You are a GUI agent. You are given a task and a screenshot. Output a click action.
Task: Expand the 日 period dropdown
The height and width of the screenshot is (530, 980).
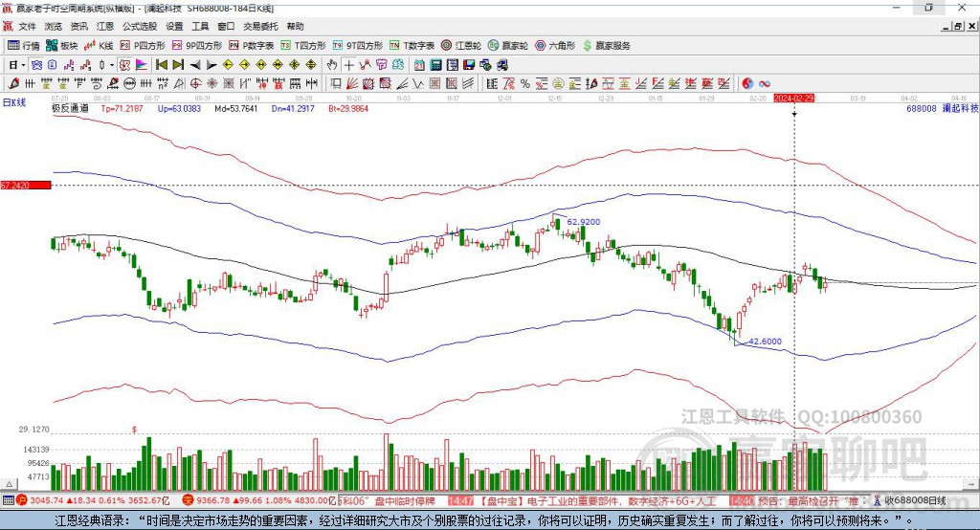(23, 65)
